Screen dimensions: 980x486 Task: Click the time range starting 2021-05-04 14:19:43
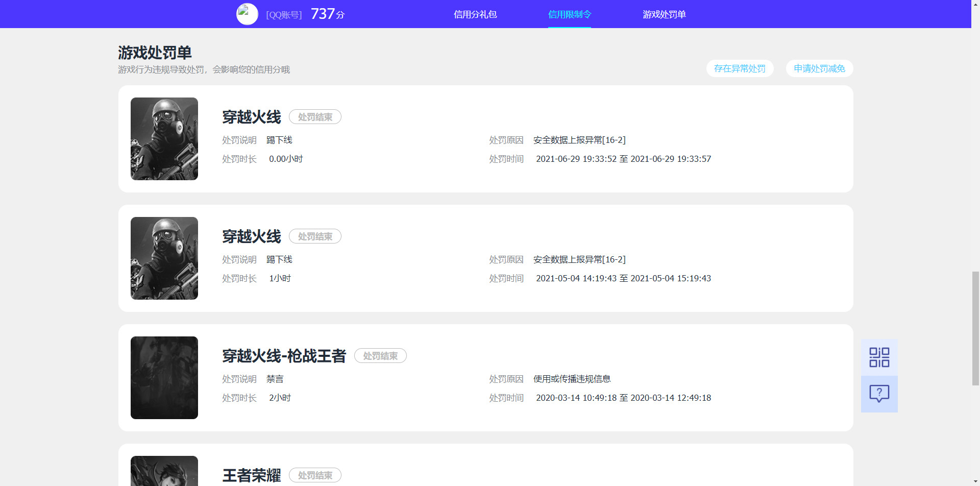pos(623,278)
